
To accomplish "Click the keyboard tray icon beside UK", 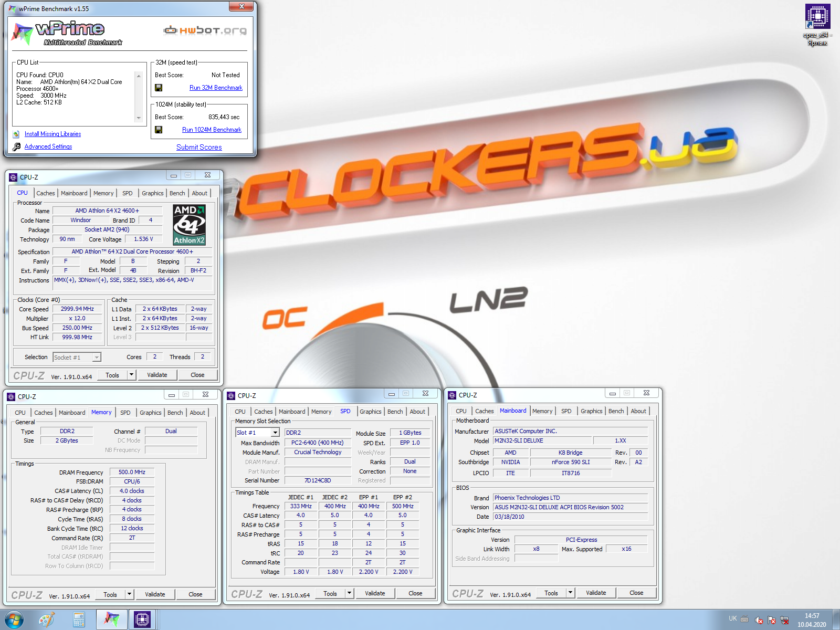I will point(744,619).
